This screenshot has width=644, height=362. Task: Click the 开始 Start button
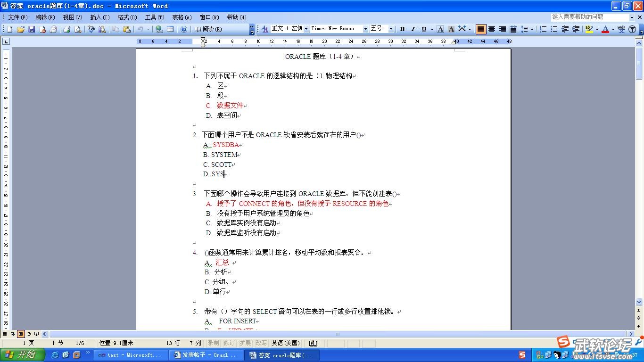[x=23, y=354]
